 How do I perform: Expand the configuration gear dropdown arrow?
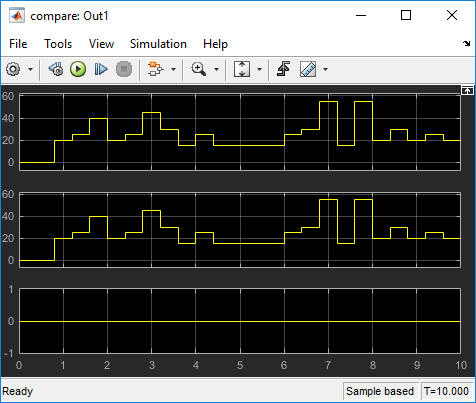point(30,69)
